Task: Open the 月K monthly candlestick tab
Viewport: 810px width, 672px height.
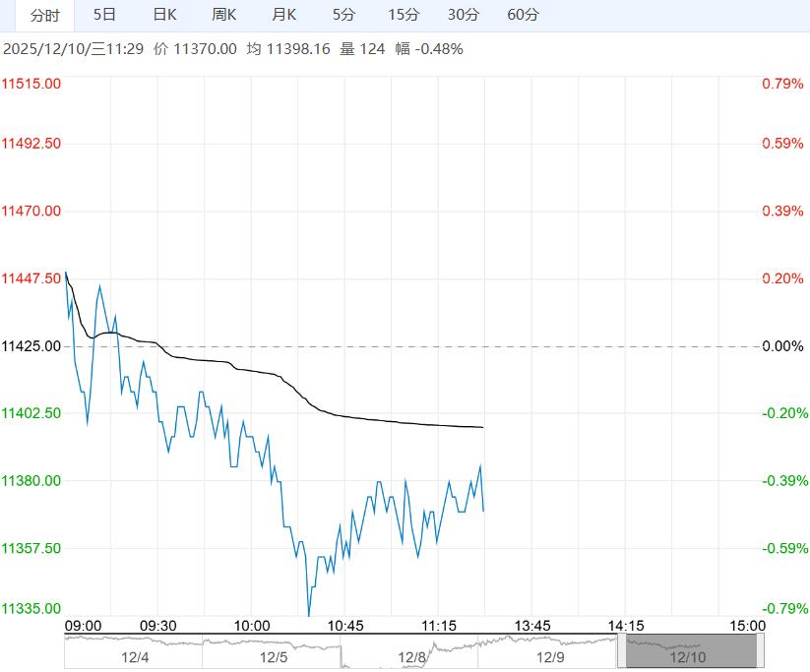Action: 284,15
